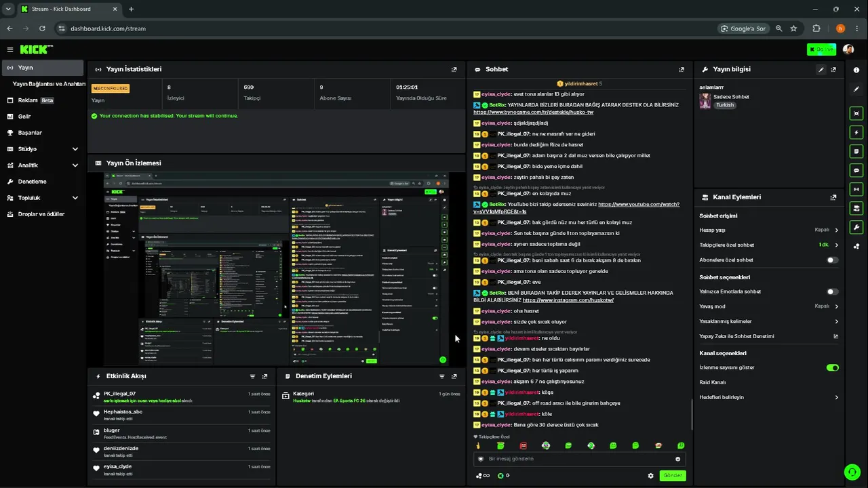Go to Reklam Beta in sidebar
Screen dimensions: 868x488
pyautogui.click(x=43, y=100)
